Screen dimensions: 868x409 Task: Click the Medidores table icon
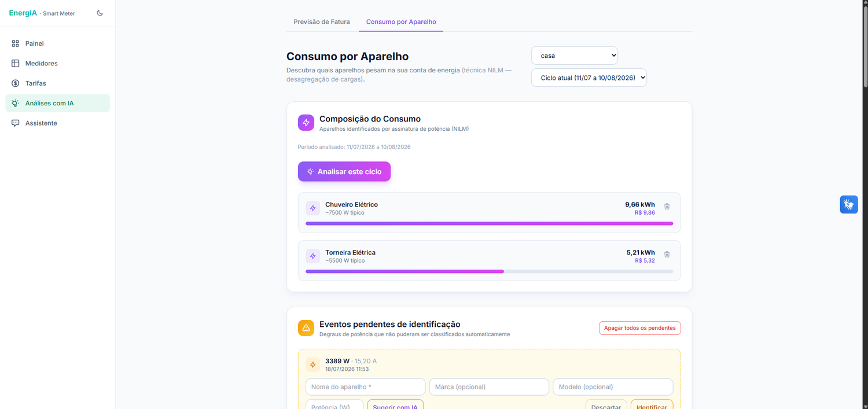coord(16,63)
